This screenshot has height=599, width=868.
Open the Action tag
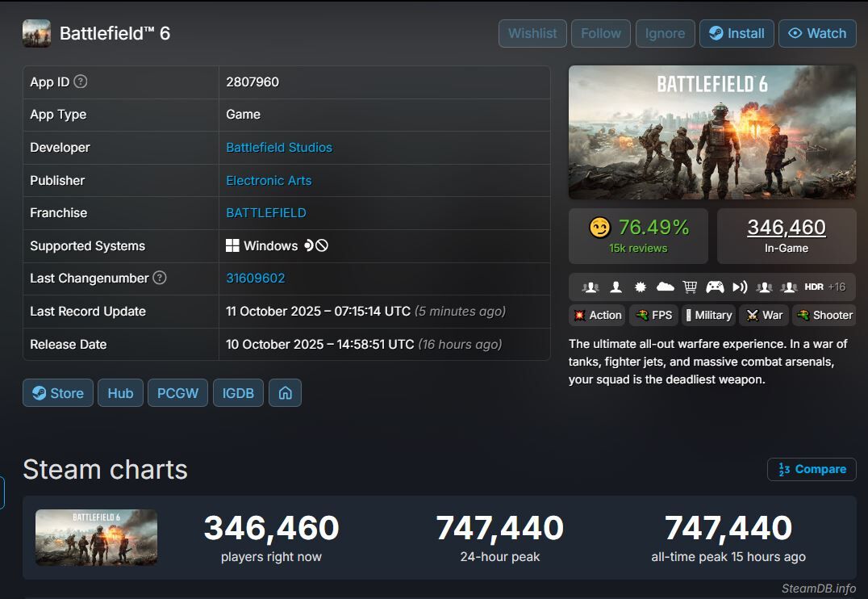[597, 316]
